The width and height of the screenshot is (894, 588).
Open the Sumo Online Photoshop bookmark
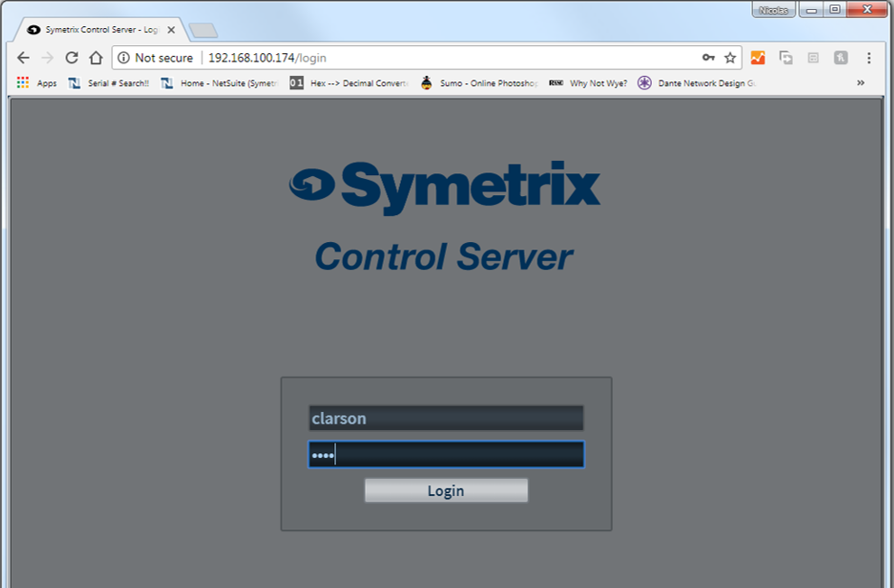pos(479,83)
